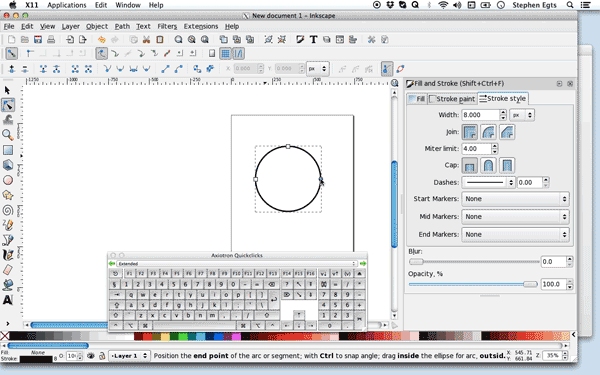This screenshot has height=375, width=600.
Task: Toggle layer visibility eye icon
Action: pos(91,356)
